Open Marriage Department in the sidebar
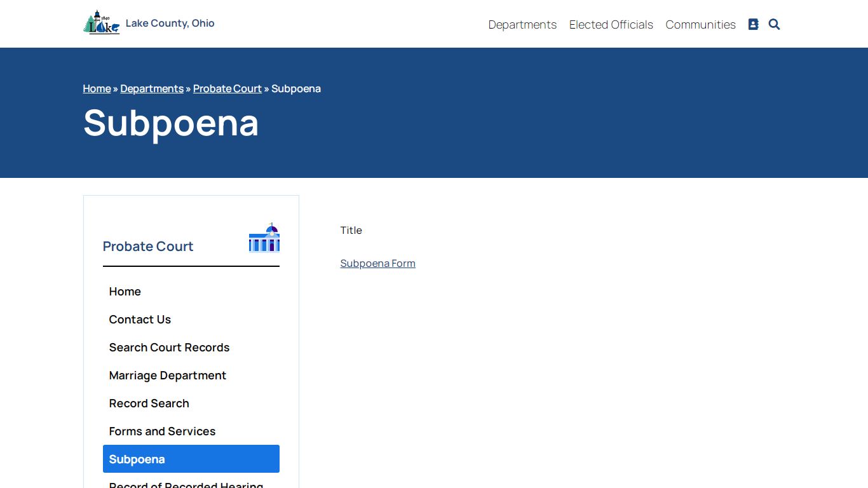Viewport: 868px width, 488px height. click(x=191, y=375)
